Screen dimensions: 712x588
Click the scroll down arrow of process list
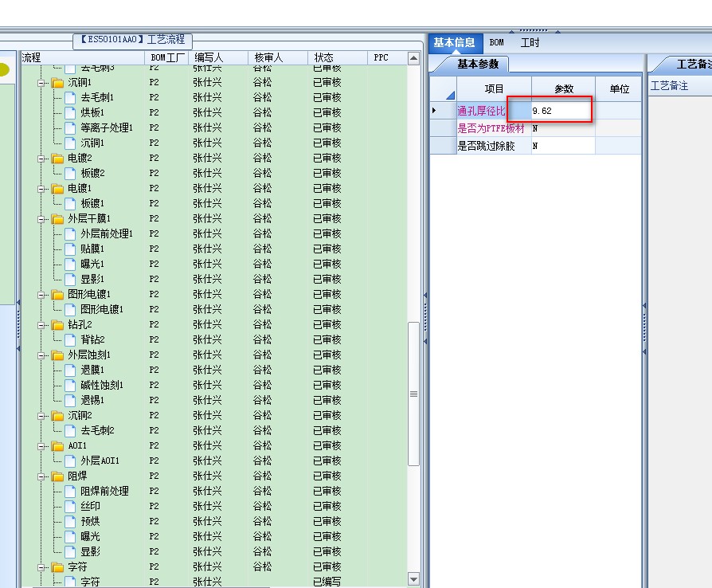pos(413,579)
